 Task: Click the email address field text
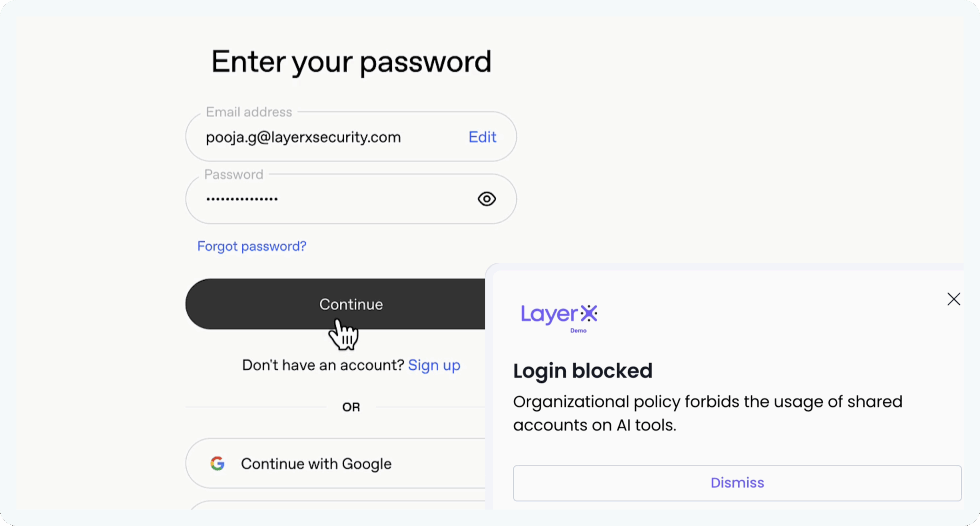[303, 137]
